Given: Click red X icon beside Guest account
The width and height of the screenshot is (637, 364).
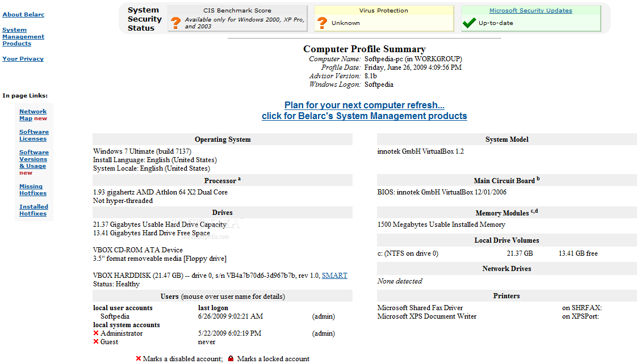Looking at the screenshot, I should 96,342.
